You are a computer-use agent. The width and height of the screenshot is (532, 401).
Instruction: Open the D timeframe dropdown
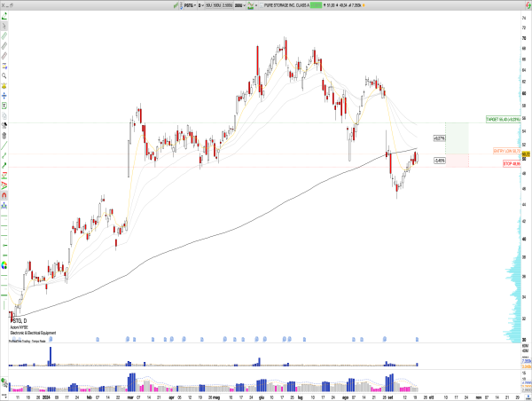coord(201,5)
